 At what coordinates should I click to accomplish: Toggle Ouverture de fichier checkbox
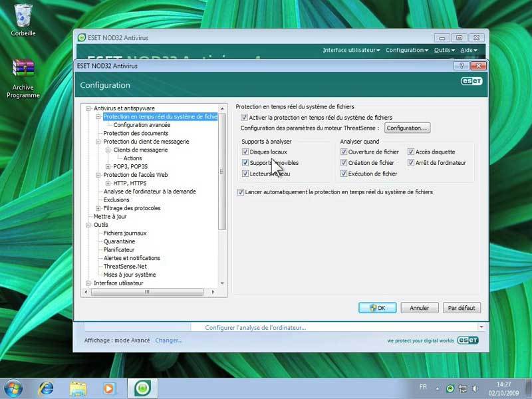[344, 152]
